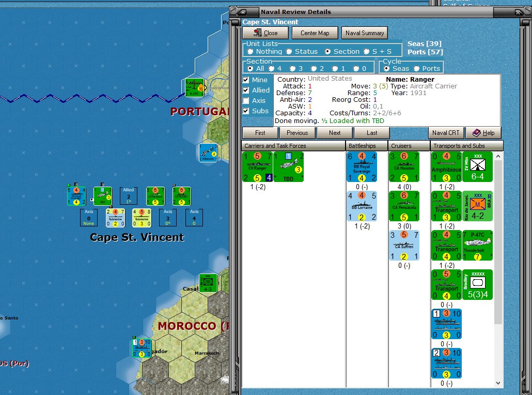The height and width of the screenshot is (395, 532).
Task: Click the CA Pensacola cruiser counter
Action: [x=404, y=206]
